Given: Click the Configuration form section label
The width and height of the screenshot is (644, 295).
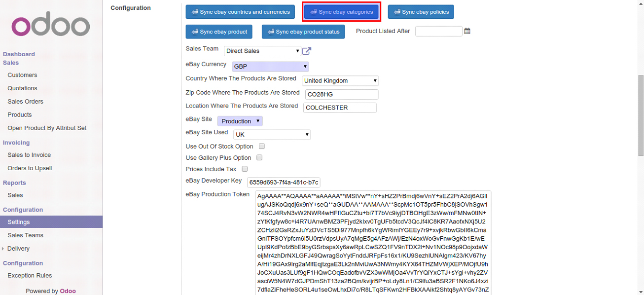Looking at the screenshot, I should [131, 8].
